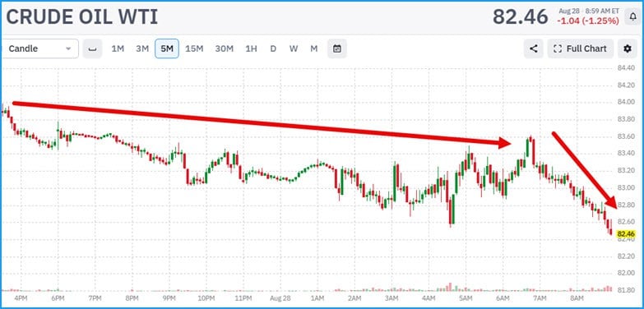The image size is (644, 309).
Task: Switch to 15M interval
Action: [x=194, y=48]
